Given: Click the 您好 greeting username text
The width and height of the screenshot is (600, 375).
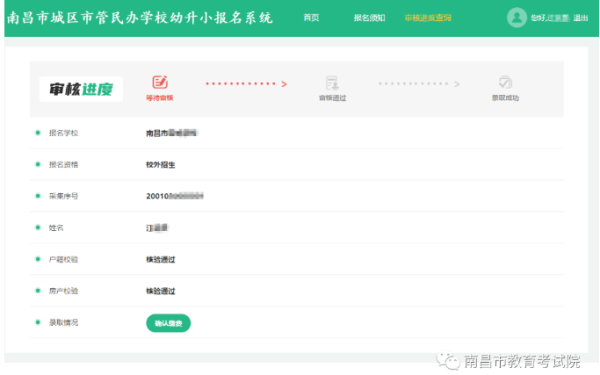Looking at the screenshot, I should [550, 18].
